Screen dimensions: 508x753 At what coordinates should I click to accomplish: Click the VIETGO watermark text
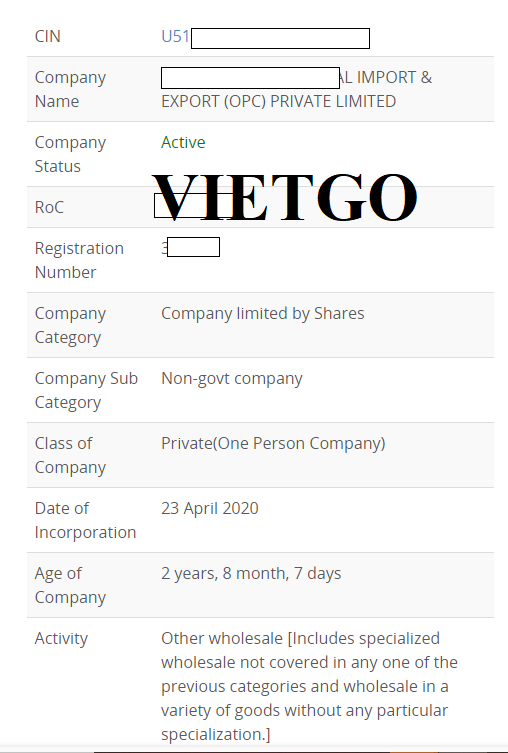284,197
